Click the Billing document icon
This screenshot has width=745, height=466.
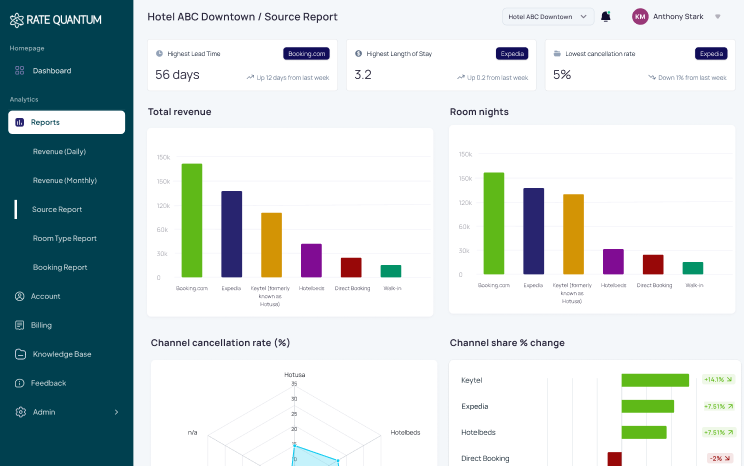pos(20,325)
